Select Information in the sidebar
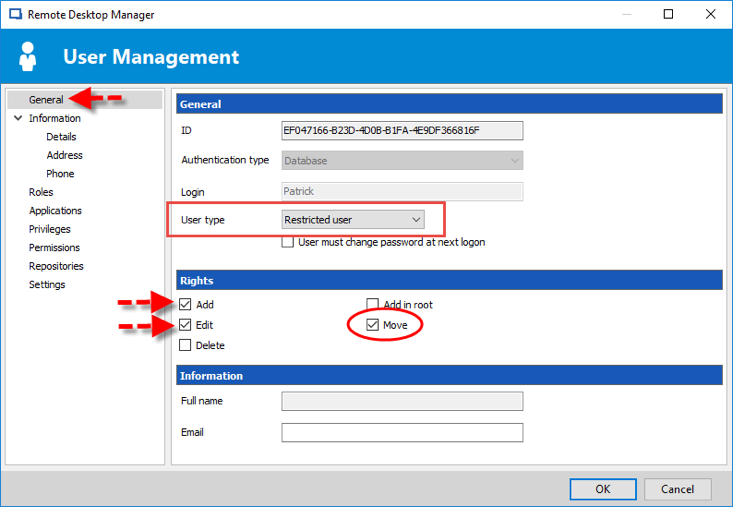Screen dimensions: 733x507 click(55, 118)
